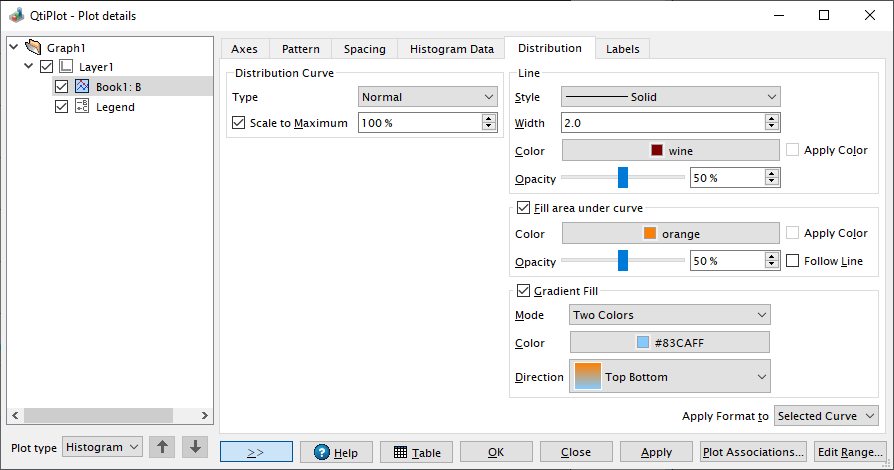Open the Pattern tab

(x=300, y=49)
